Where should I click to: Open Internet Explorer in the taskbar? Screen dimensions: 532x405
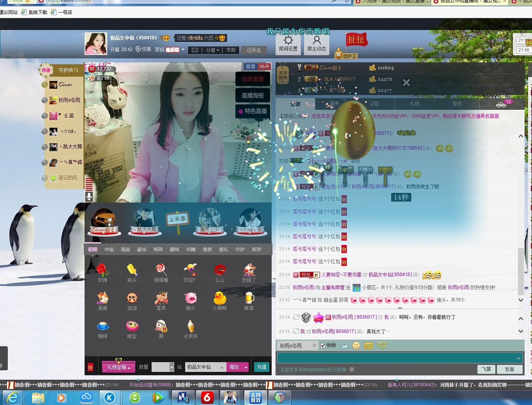13,398
